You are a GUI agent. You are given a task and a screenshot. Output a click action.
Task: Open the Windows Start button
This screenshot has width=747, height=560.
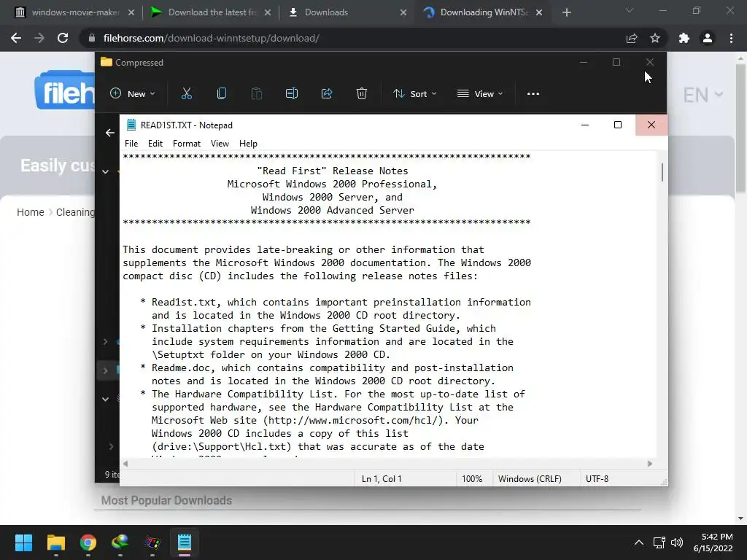[x=23, y=542]
